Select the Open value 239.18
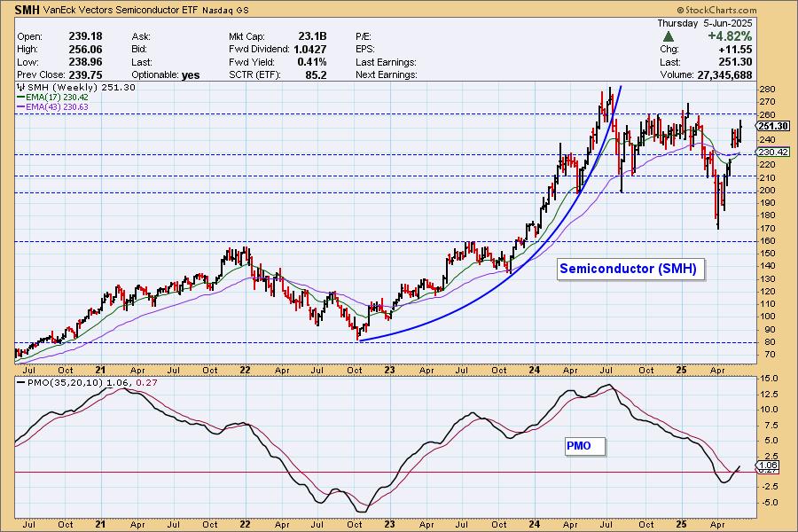 point(85,36)
